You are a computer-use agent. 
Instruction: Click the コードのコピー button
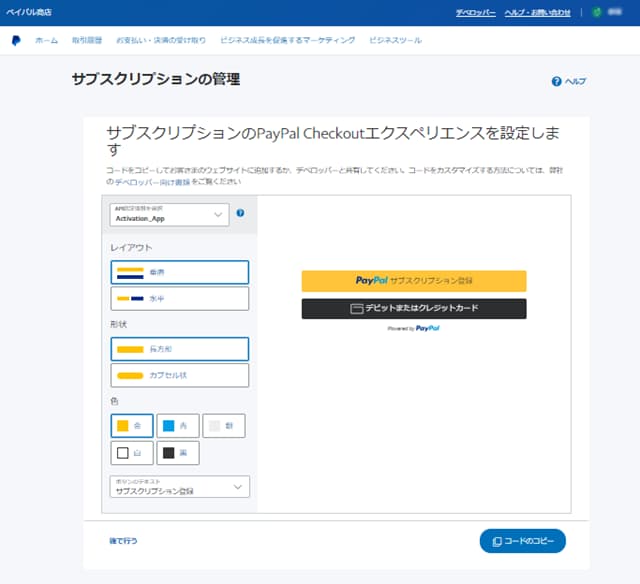[x=523, y=541]
